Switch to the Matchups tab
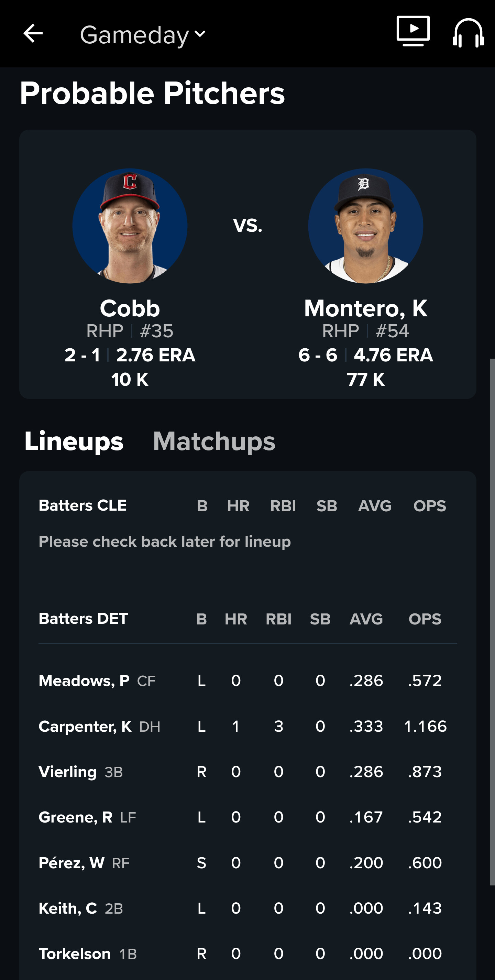Image resolution: width=495 pixels, height=980 pixels. [x=214, y=441]
